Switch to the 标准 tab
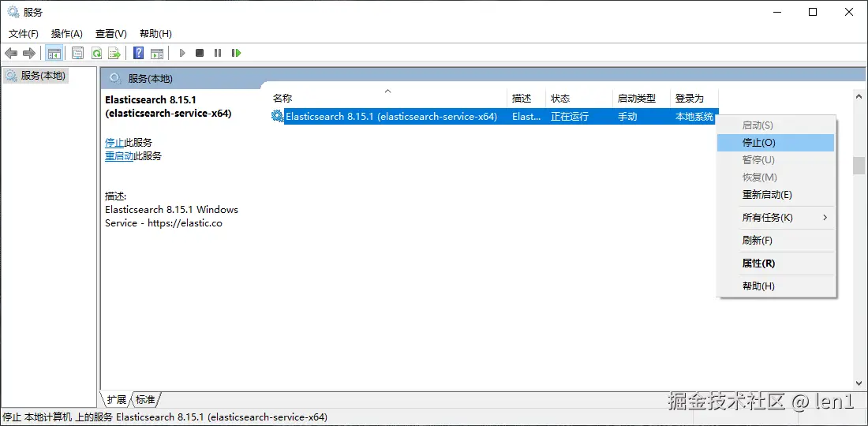The height and width of the screenshot is (426, 868). (146, 399)
